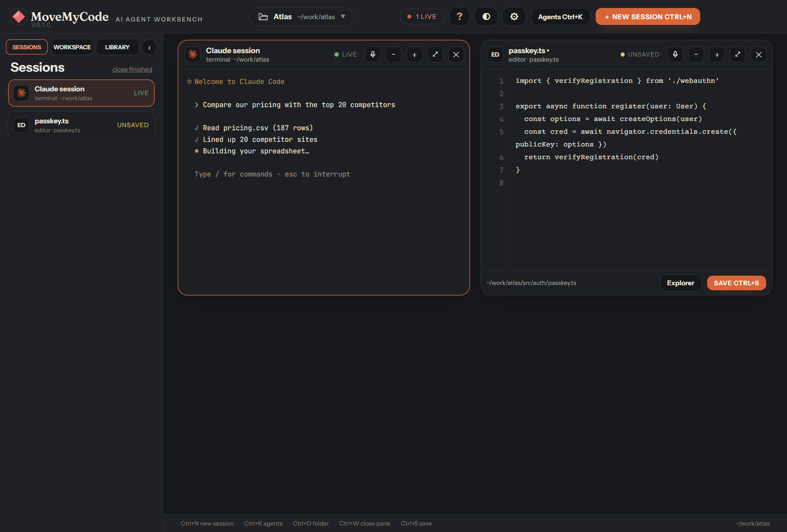787x532 pixels.
Task: Switch to the WORKSPACE tab
Action: pos(72,47)
